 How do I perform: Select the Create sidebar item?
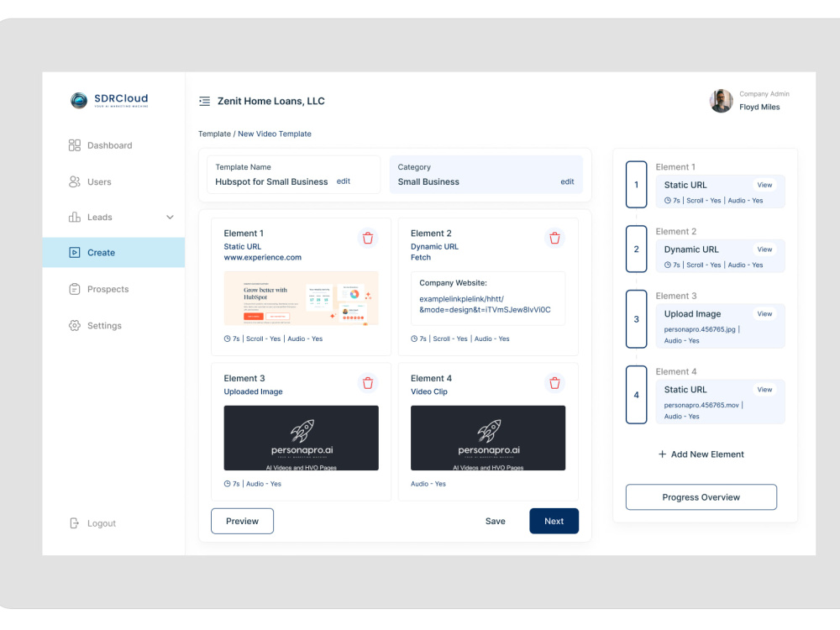coord(113,253)
